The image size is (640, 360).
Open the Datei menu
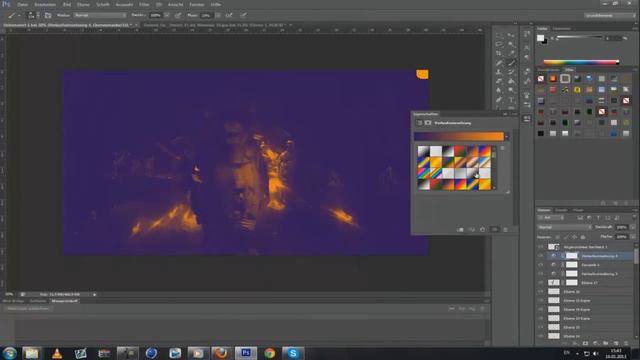click(22, 4)
